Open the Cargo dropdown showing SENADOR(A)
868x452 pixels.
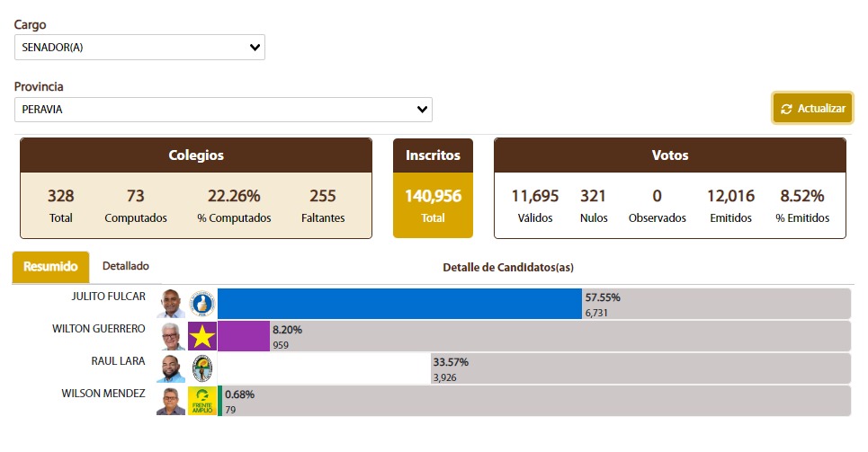pyautogui.click(x=139, y=47)
